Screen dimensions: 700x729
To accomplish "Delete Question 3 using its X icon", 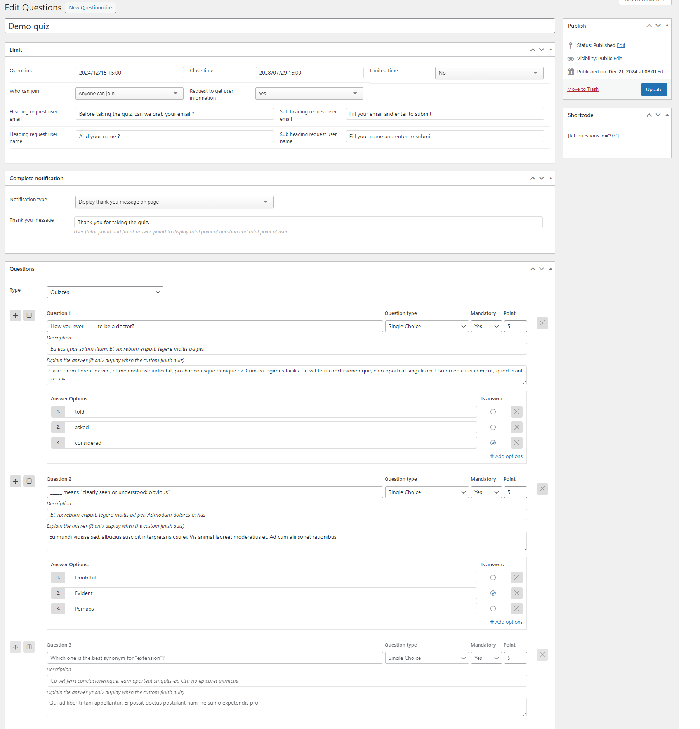I will pos(542,655).
